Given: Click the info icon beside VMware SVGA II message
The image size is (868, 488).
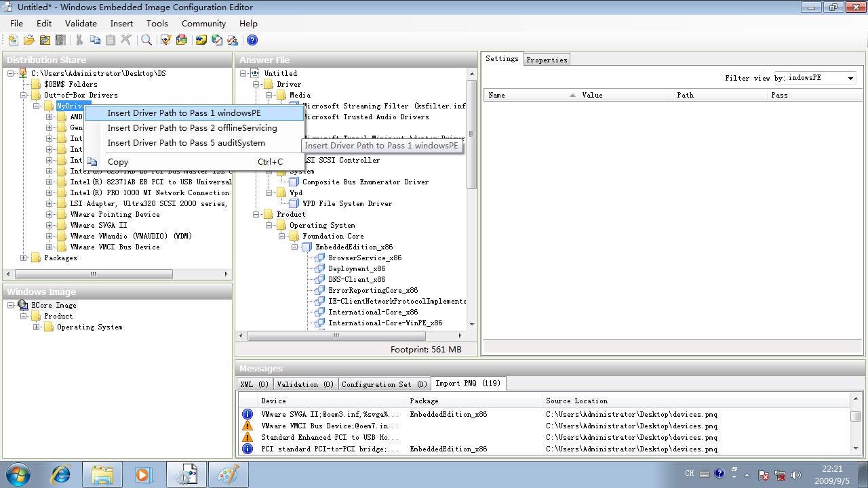Looking at the screenshot, I should pos(248,414).
